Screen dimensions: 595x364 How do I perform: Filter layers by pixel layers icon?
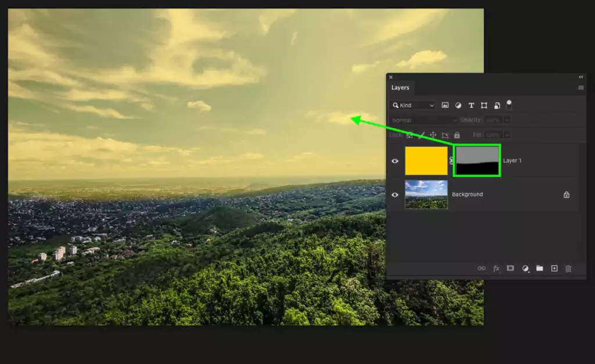(445, 106)
